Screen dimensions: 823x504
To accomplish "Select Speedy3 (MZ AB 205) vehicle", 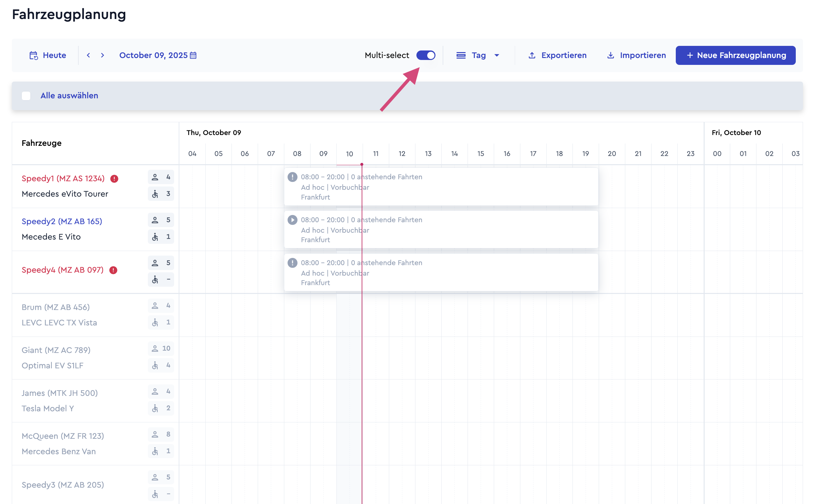I will 63,485.
